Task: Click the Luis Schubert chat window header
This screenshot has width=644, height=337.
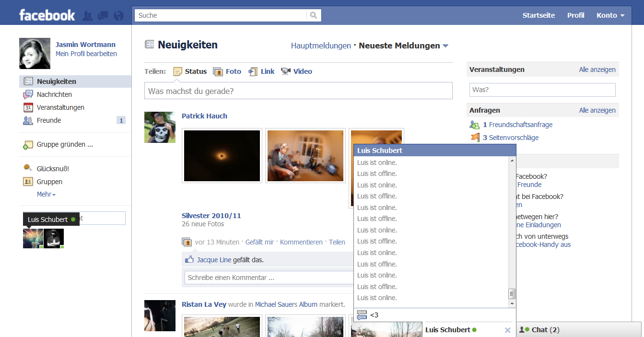Action: coord(435,151)
